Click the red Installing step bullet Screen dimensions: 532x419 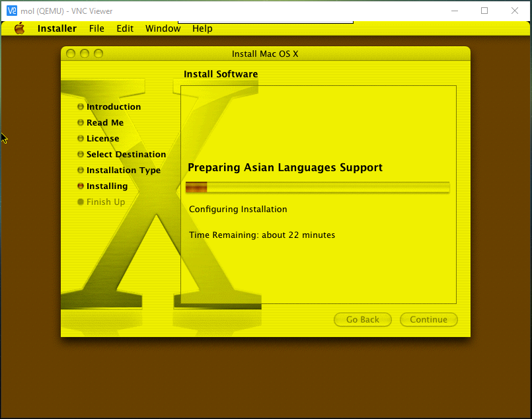point(81,186)
